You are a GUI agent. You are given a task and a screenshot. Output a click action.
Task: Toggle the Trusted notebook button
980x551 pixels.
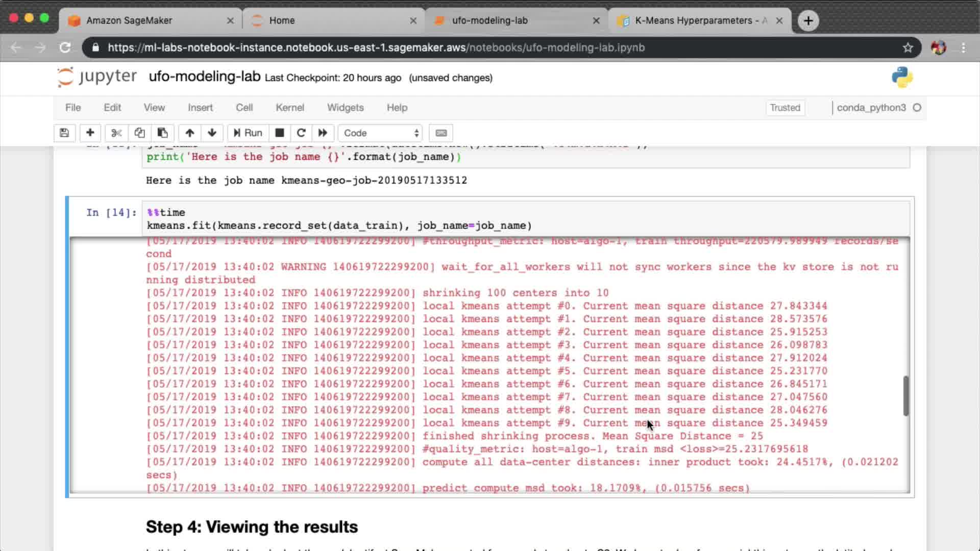click(785, 108)
